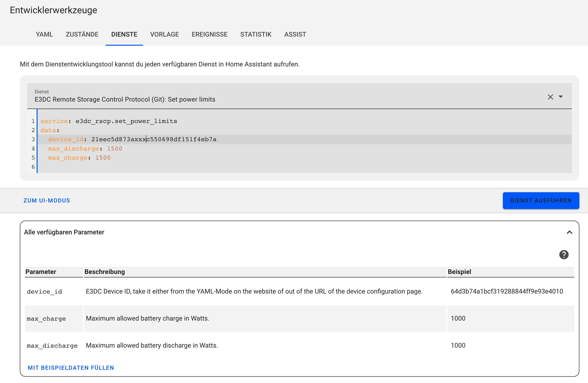Clear the selected service with the X icon

(550, 97)
